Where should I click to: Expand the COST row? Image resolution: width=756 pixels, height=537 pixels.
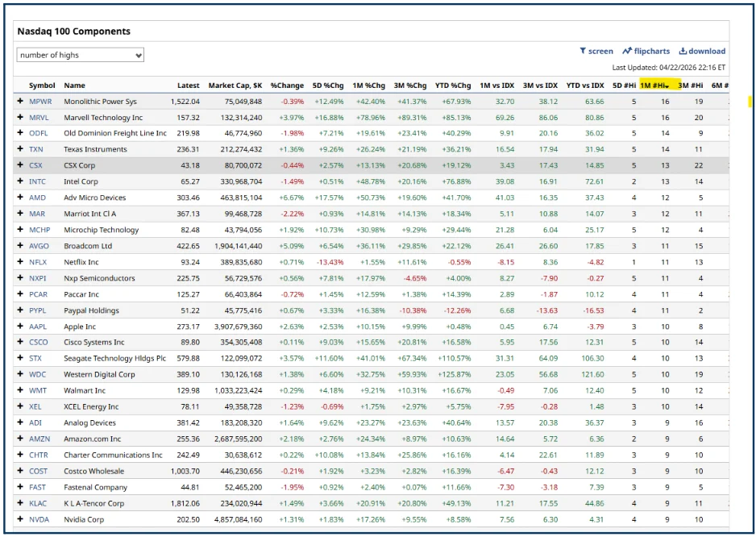20,471
